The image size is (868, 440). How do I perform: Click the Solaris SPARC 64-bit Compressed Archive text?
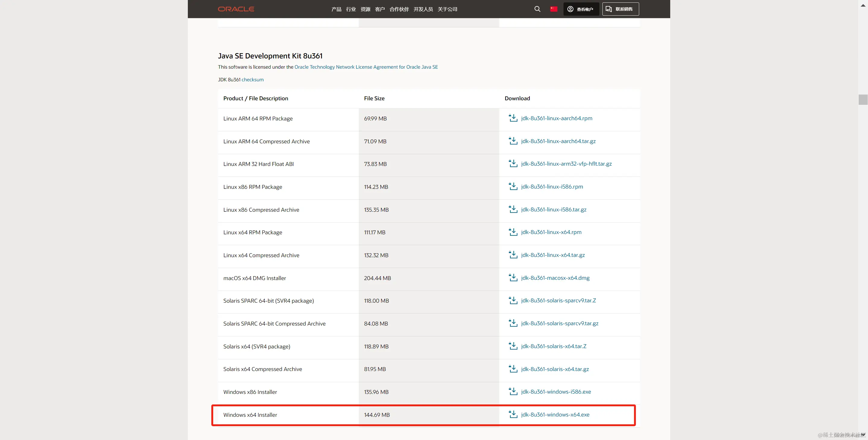point(274,323)
